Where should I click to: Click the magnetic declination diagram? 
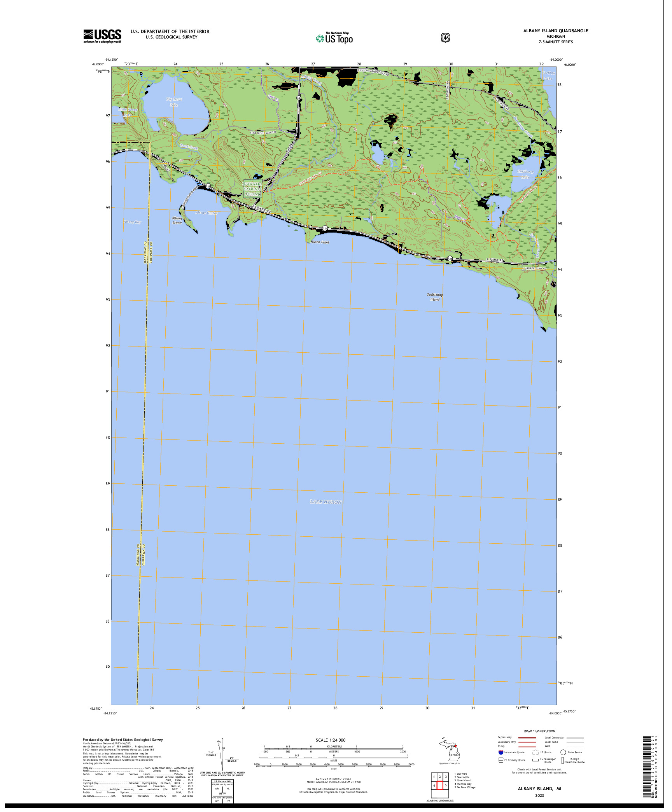pyautogui.click(x=222, y=754)
